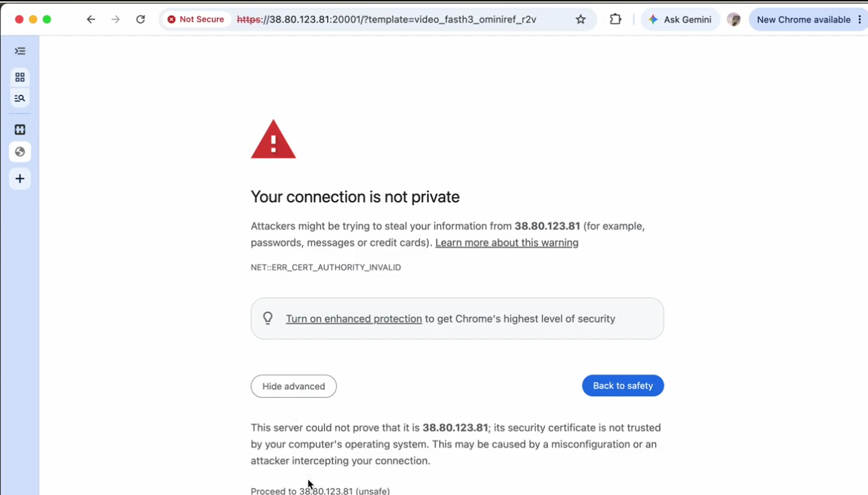868x495 pixels.
Task: Click the globe icon in sidebar
Action: (20, 152)
